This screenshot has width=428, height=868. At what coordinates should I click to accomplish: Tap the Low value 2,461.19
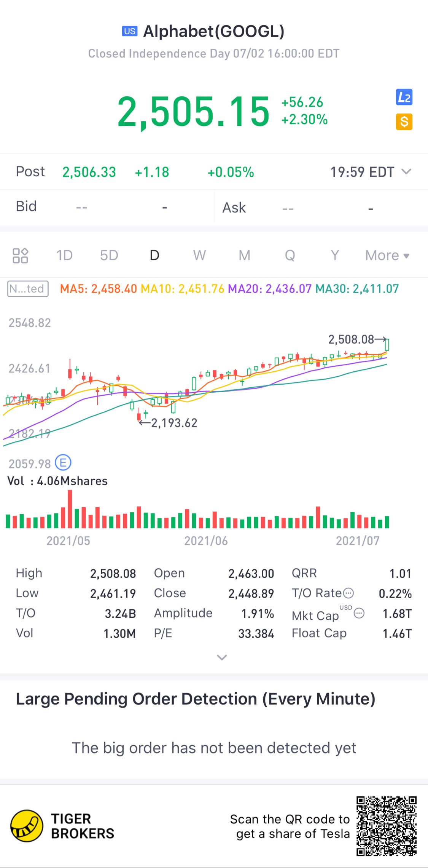tap(113, 593)
